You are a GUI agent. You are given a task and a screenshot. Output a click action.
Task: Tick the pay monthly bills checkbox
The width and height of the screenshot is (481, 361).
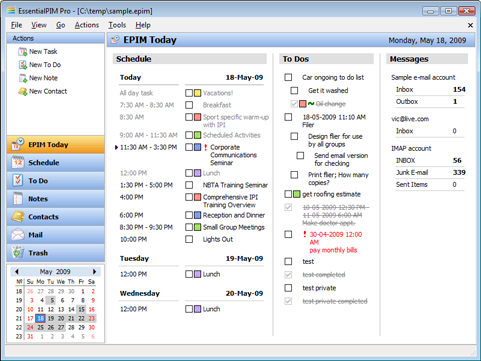tap(288, 234)
